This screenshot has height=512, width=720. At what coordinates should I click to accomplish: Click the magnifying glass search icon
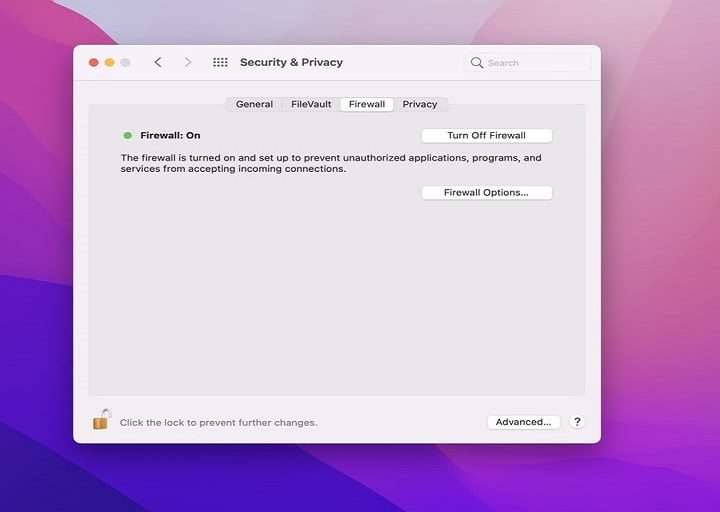click(x=477, y=63)
